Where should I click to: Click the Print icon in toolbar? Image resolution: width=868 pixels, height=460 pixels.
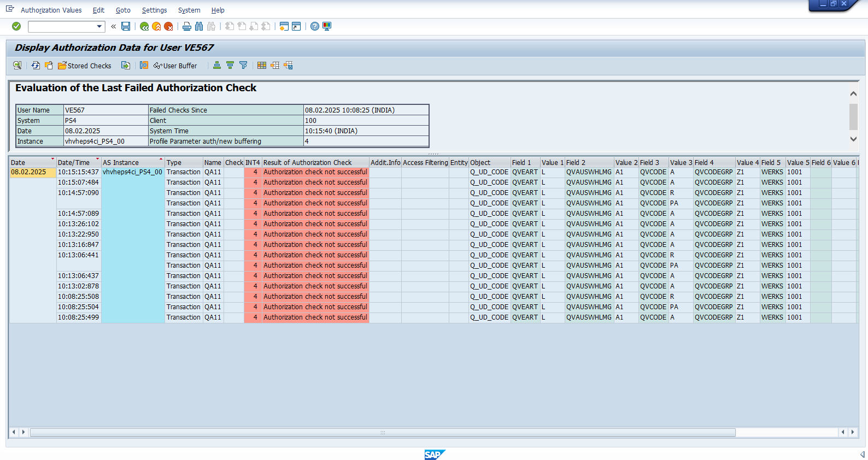(x=187, y=26)
